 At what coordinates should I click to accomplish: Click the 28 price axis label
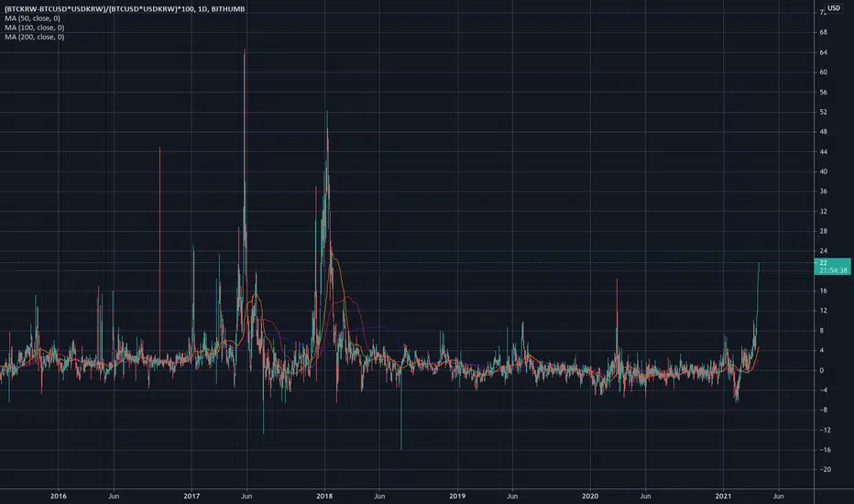823,231
